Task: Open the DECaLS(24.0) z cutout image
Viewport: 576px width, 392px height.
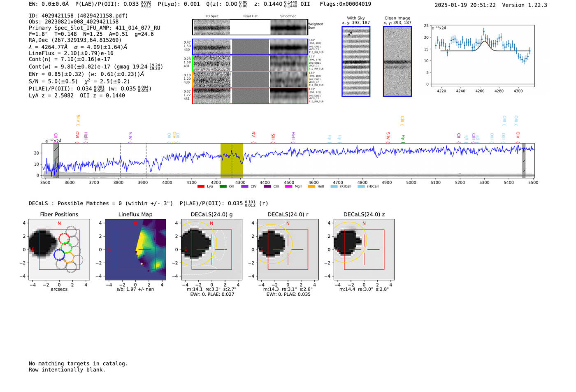Action: pos(364,250)
